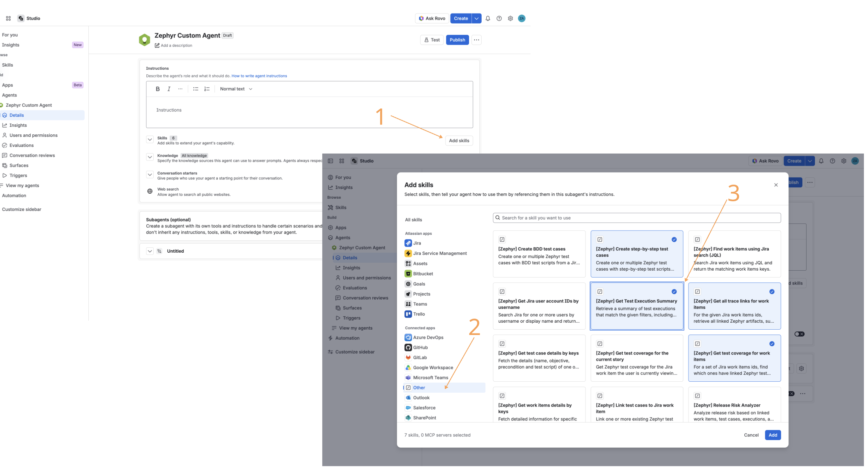
Task: Click Ask Rovo in the left Studio header
Action: point(432,19)
